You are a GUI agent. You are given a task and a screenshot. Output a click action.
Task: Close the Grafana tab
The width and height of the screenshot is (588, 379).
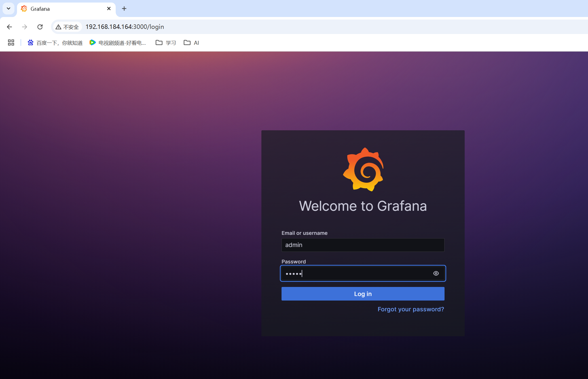(109, 9)
